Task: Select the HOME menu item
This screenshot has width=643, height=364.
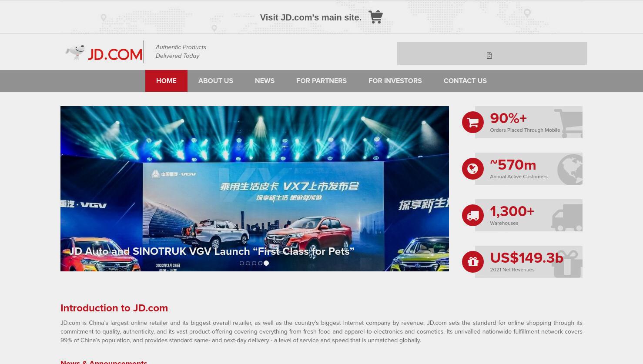Action: point(166,80)
